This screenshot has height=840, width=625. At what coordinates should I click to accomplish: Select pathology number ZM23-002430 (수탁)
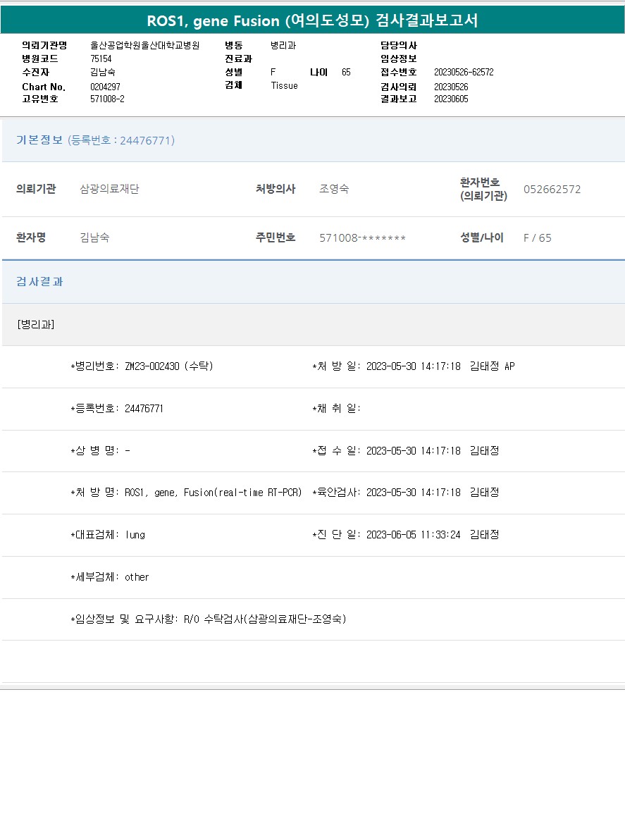168,366
